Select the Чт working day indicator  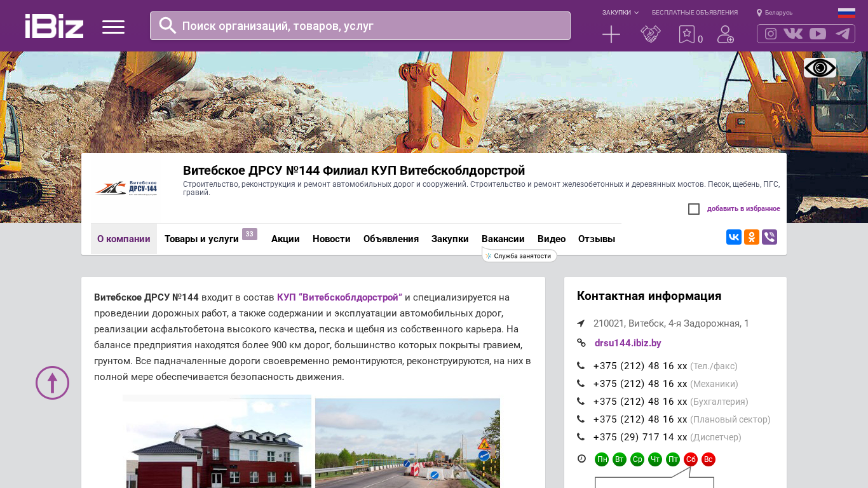pyautogui.click(x=655, y=459)
